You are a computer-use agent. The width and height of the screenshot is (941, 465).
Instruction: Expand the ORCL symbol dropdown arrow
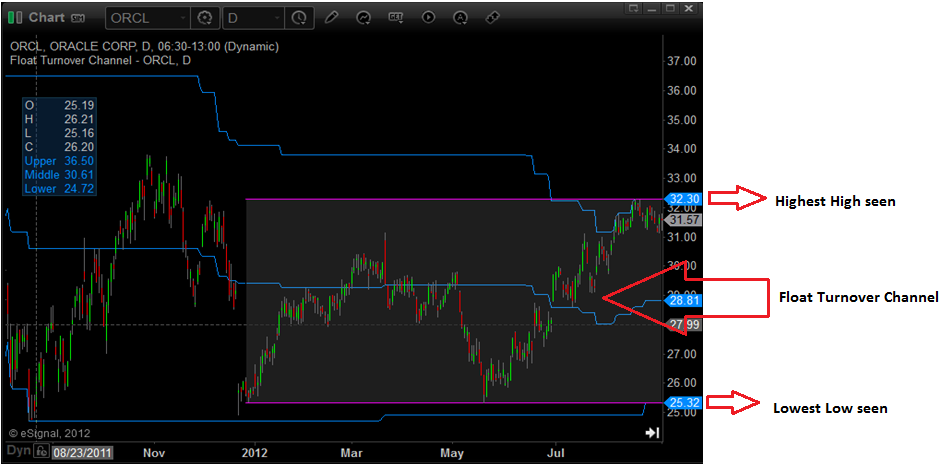(x=182, y=18)
